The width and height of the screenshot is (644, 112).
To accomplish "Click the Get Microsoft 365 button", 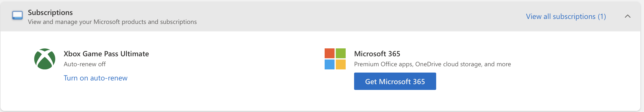I will tap(395, 82).
